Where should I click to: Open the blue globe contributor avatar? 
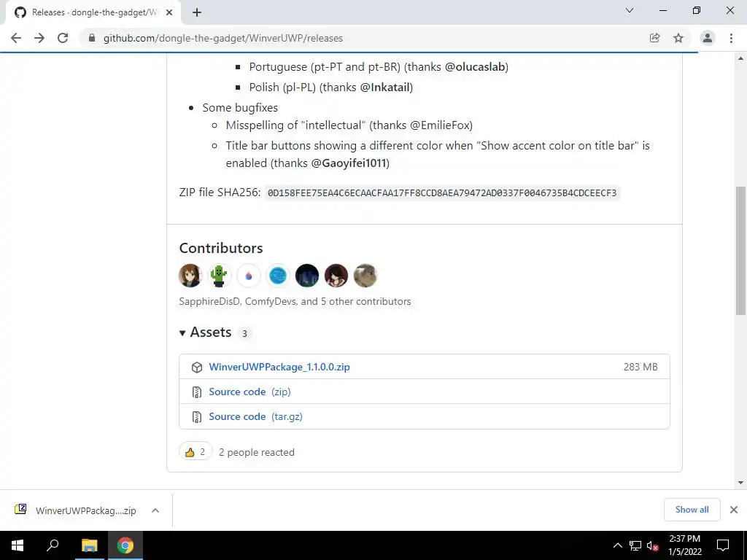tap(278, 276)
